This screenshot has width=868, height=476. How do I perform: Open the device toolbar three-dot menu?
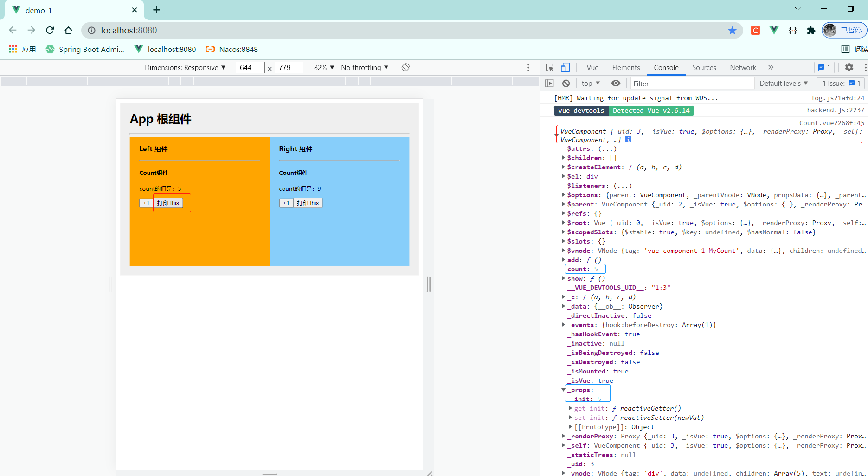[528, 68]
